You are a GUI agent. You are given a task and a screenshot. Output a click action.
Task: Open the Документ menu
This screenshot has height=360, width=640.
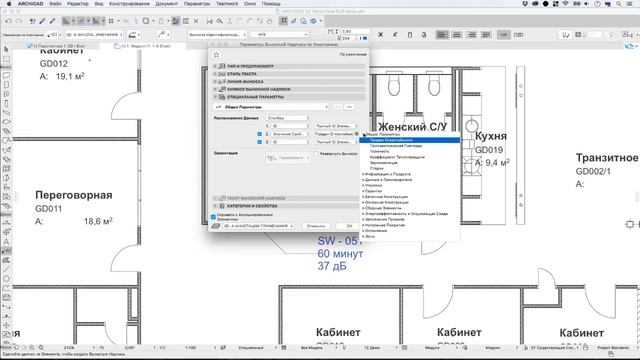[x=166, y=4]
